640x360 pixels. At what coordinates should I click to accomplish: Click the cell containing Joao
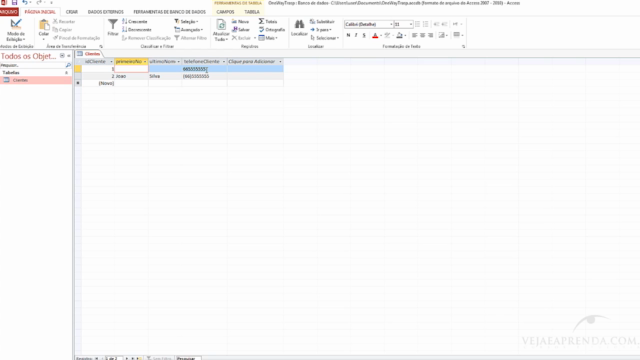pyautogui.click(x=131, y=76)
